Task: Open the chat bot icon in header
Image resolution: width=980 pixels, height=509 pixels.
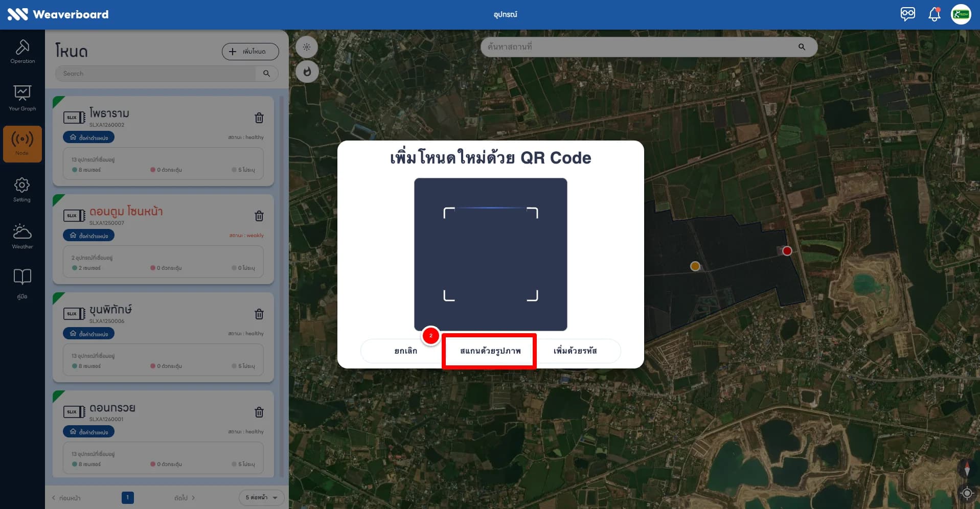Action: [908, 14]
